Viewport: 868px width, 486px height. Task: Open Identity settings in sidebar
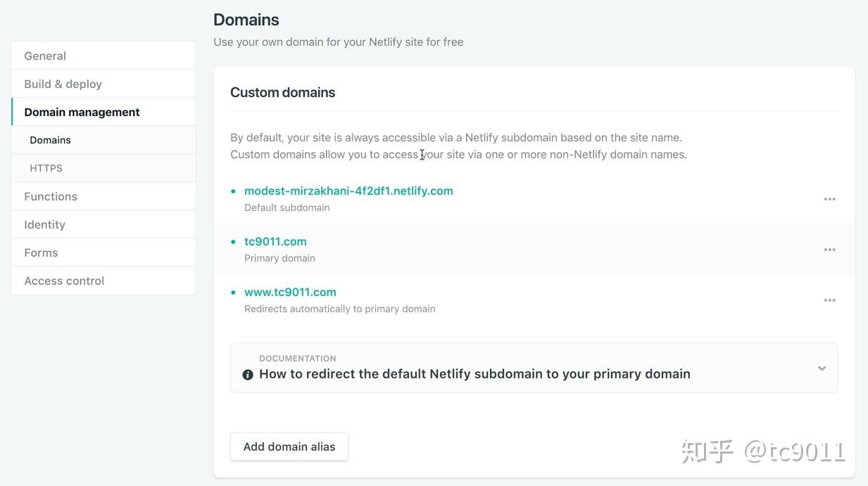coord(44,224)
